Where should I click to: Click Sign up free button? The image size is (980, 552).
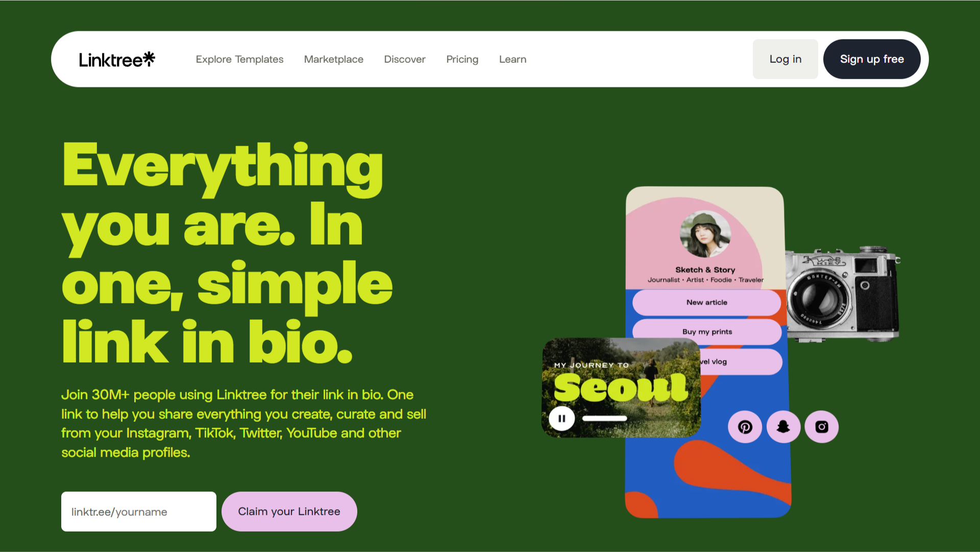click(x=872, y=59)
